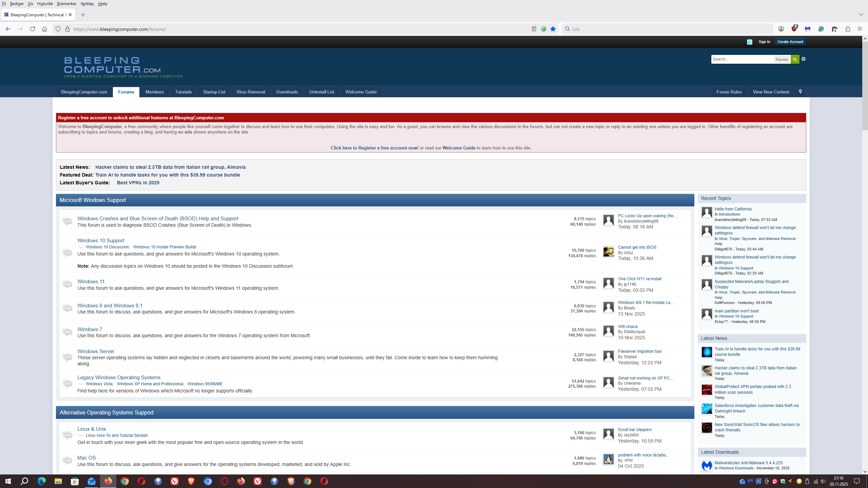868x488 pixels.
Task: Expand the list all tabs chevron
Action: (861, 15)
